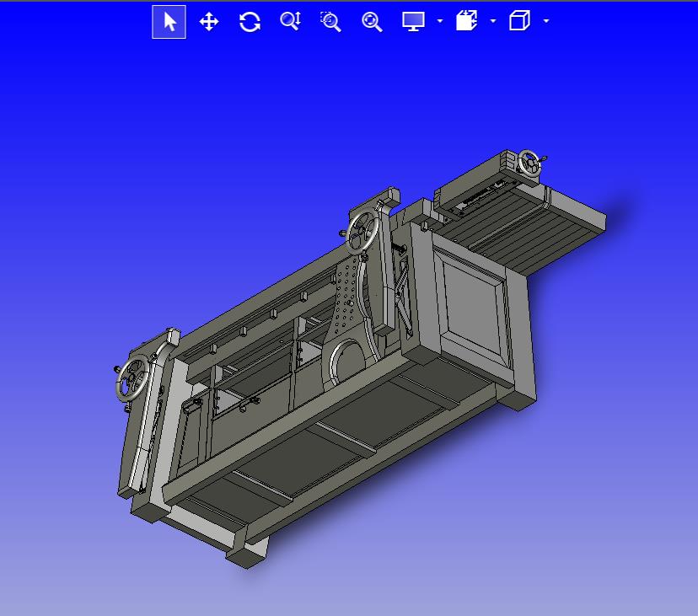The height and width of the screenshot is (616, 698).
Task: Open the display mode dropdown arrow
Action: click(440, 21)
